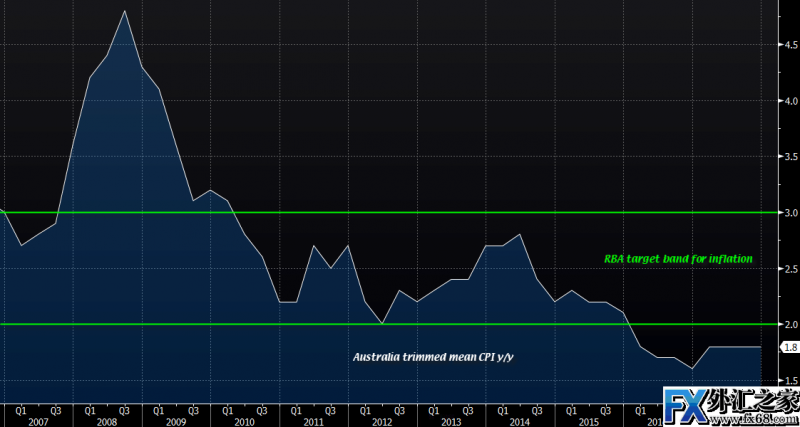800x427 pixels.
Task: Click the 2011 year label
Action: (312, 421)
